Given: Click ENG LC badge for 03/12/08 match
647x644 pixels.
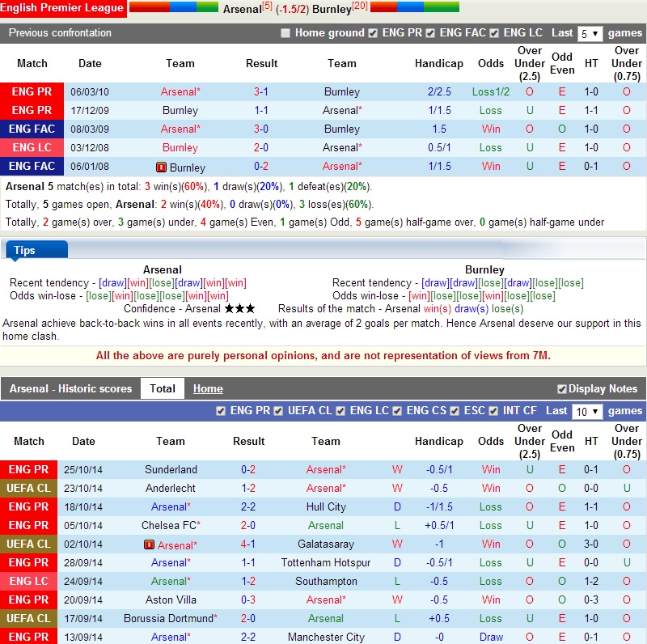Looking at the screenshot, I should click(x=32, y=147).
